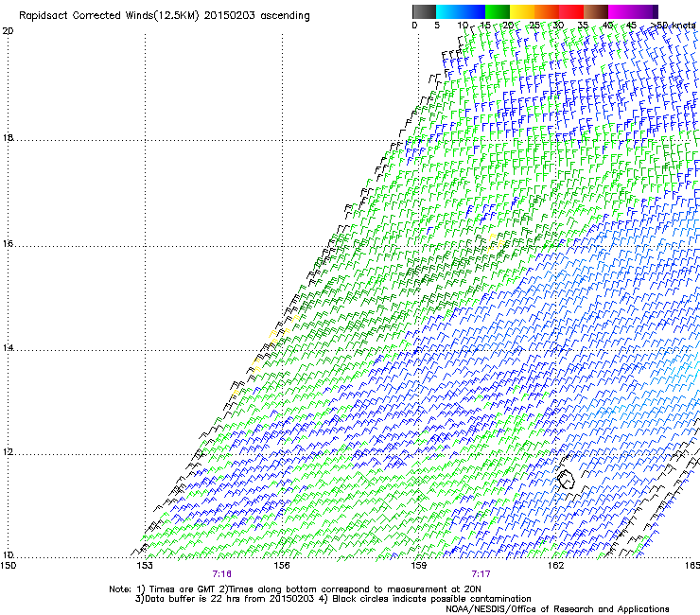Click the cyan-blue 5-15 knots legend swatch
The image size is (700, 615).
tap(461, 11)
